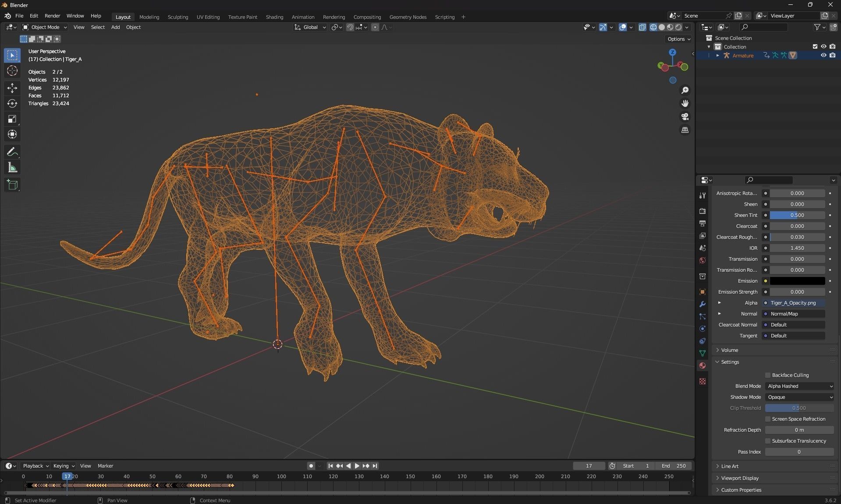This screenshot has height=504, width=841.
Task: Open the Object Data properties tab
Action: point(703,353)
